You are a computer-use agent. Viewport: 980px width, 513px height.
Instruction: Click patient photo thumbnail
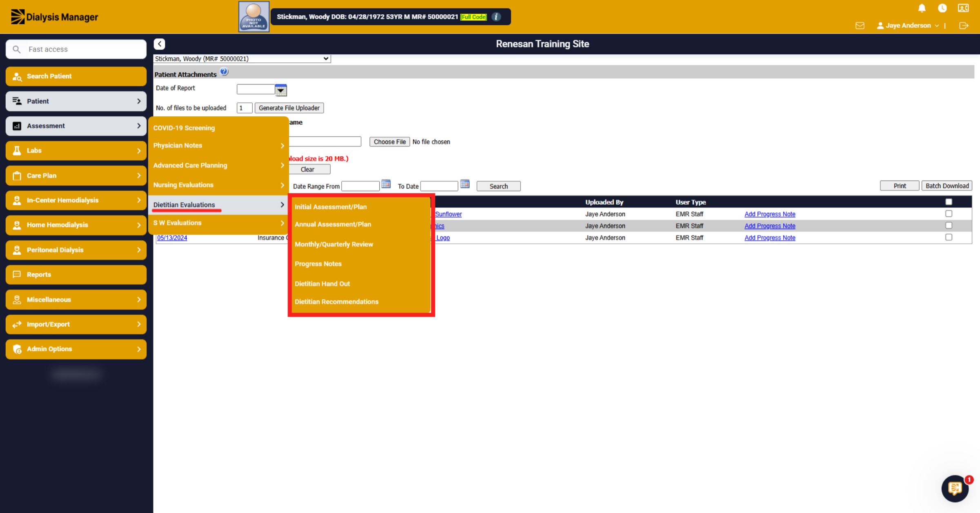pos(254,17)
